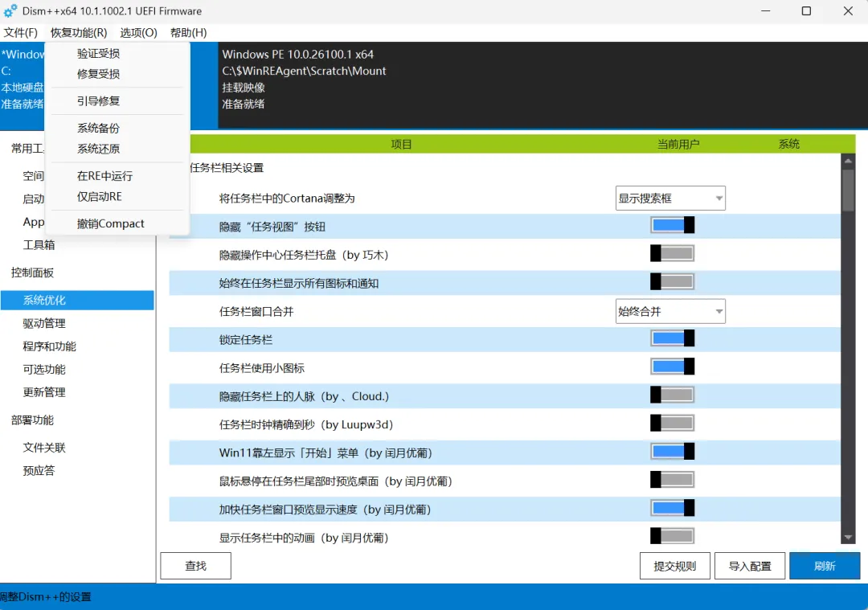Screen dimensions: 868x610
Task: Click the 任务栏窗口合并 row label
Action: (256, 311)
